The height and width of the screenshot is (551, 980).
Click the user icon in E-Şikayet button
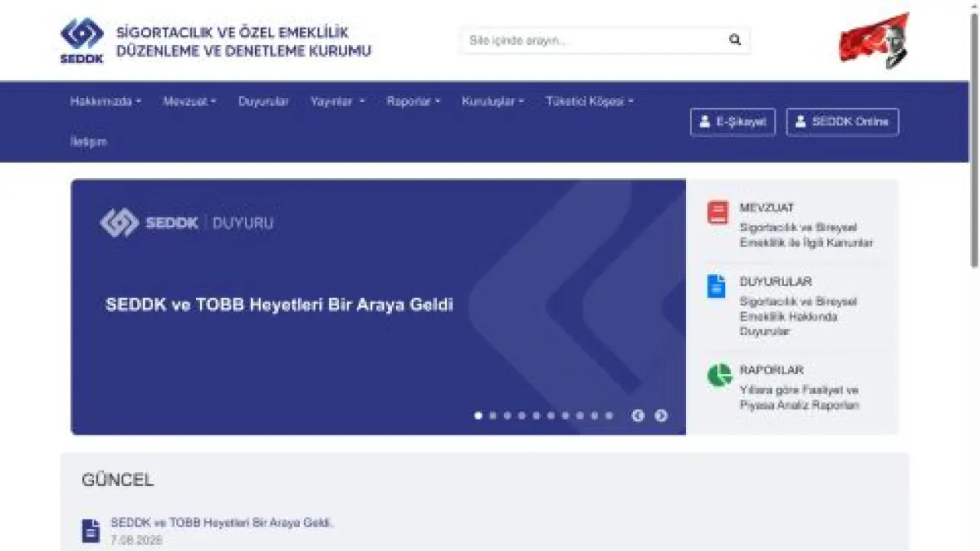[705, 122]
